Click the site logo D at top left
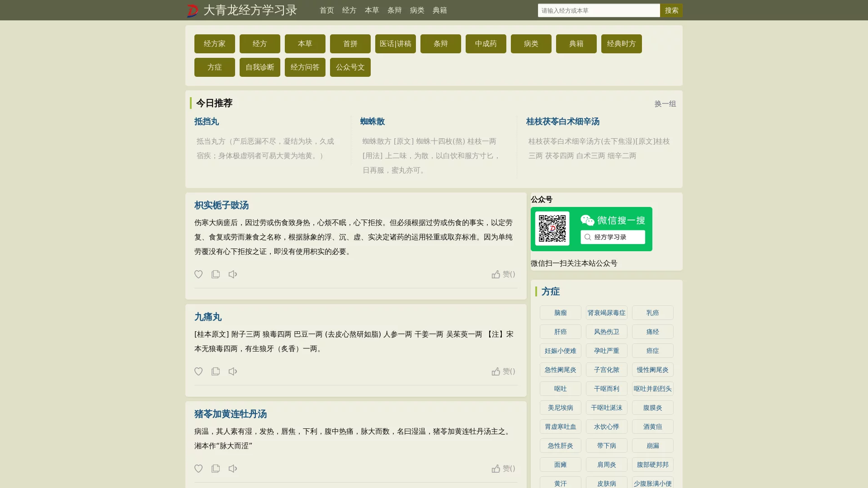This screenshot has height=488, width=868. coord(192,10)
